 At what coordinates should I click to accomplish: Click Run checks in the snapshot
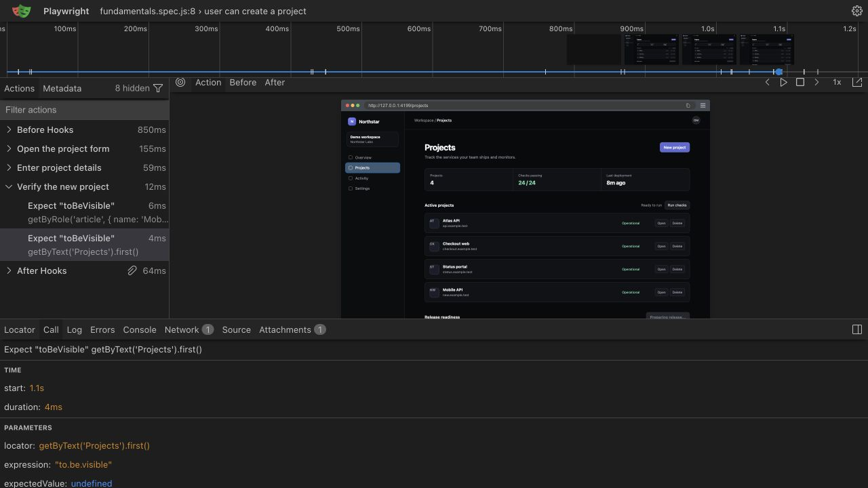677,205
